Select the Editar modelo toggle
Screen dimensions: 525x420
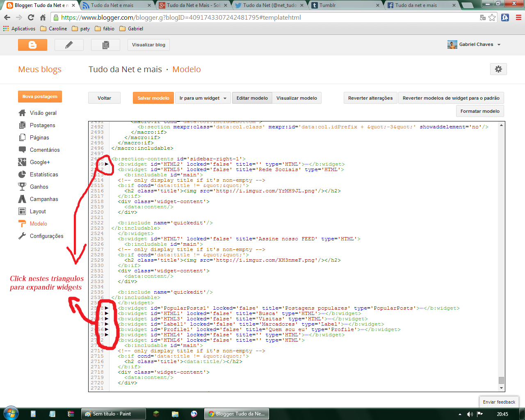(252, 98)
